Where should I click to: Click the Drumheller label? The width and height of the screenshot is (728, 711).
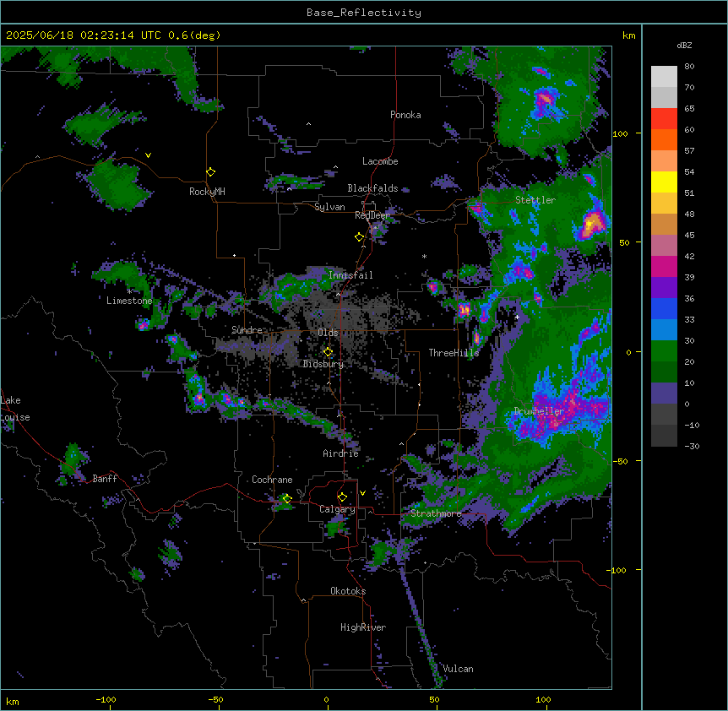(x=539, y=411)
